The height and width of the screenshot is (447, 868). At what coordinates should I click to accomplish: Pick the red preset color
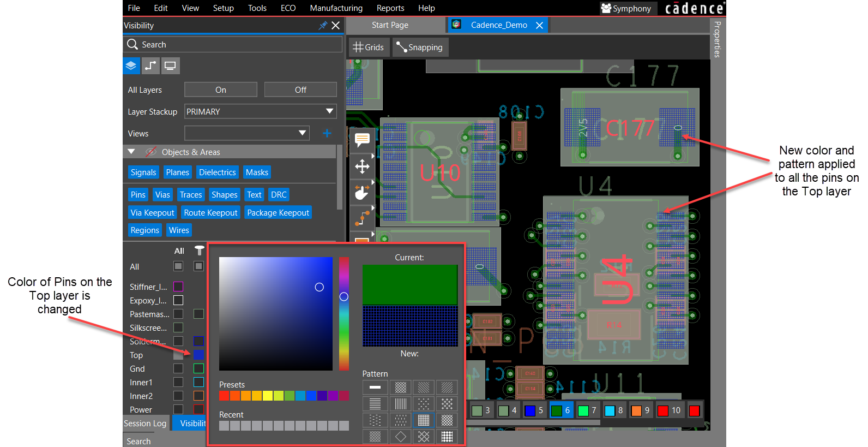click(x=224, y=396)
